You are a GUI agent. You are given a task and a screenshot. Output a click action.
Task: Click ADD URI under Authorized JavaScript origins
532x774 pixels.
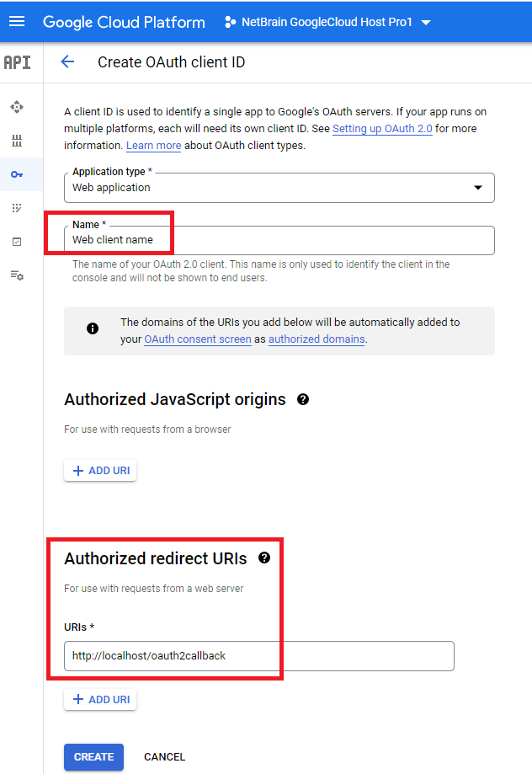tap(99, 470)
